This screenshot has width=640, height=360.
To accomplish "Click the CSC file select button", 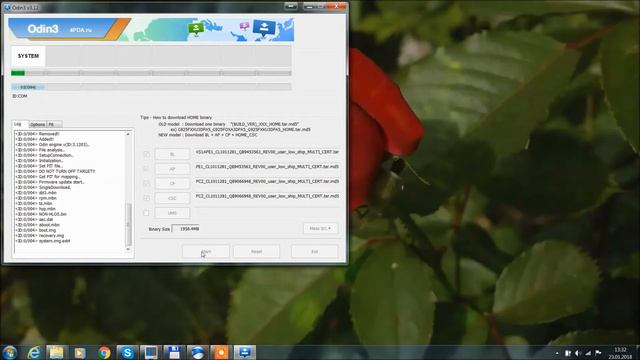I will (172, 198).
